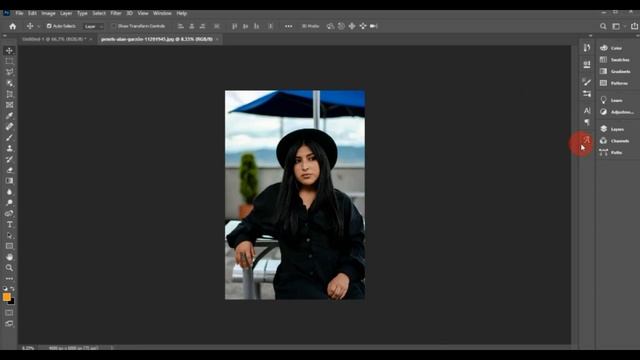Image resolution: width=640 pixels, height=360 pixels.
Task: Select the Clone Stamp tool
Action: pos(9,149)
